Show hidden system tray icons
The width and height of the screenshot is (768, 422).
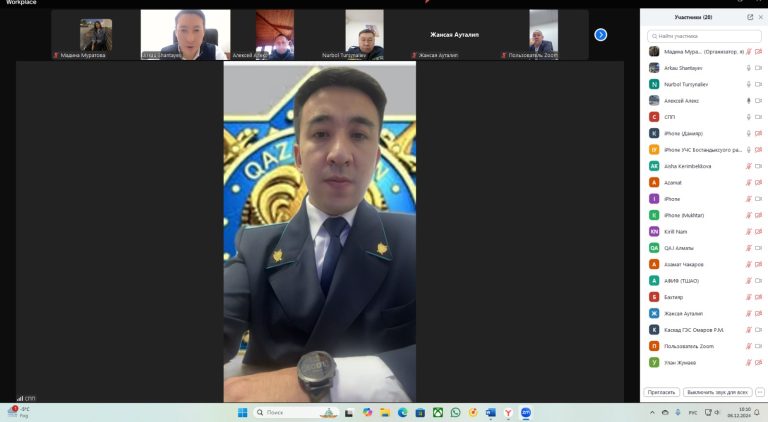tap(652, 413)
